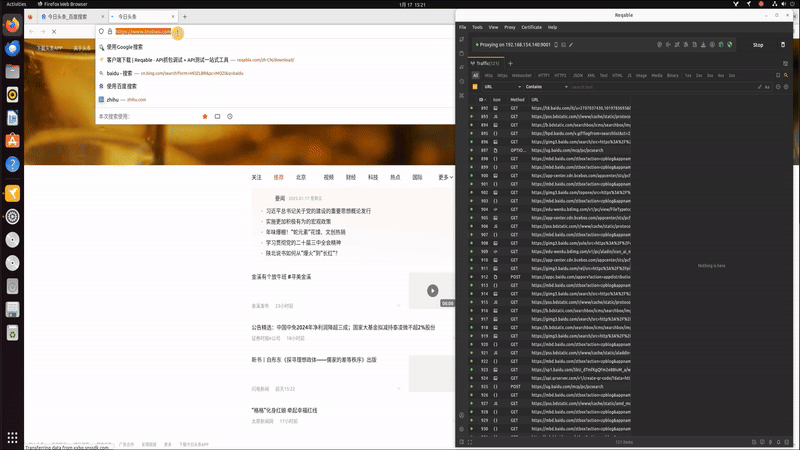Play the 金溪有个放牛娃 video thumbnail

(x=433, y=290)
